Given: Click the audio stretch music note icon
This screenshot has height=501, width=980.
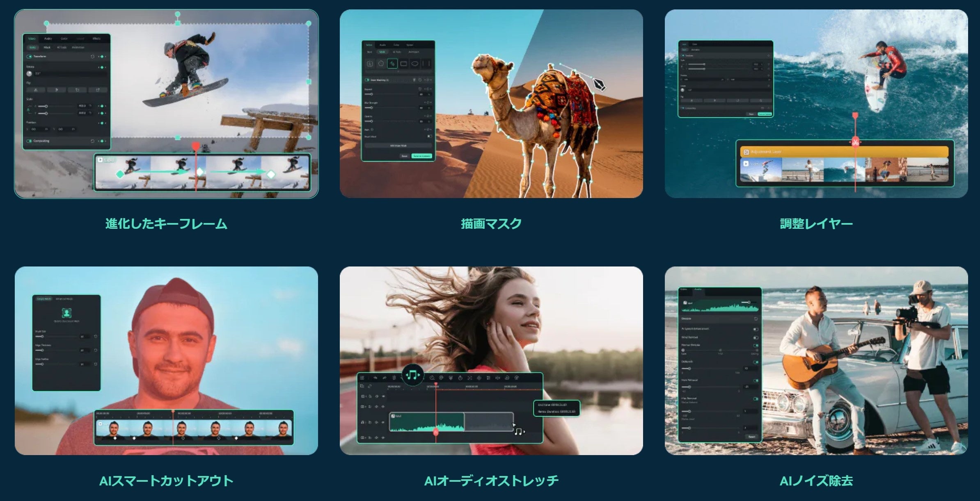Looking at the screenshot, I should point(412,375).
